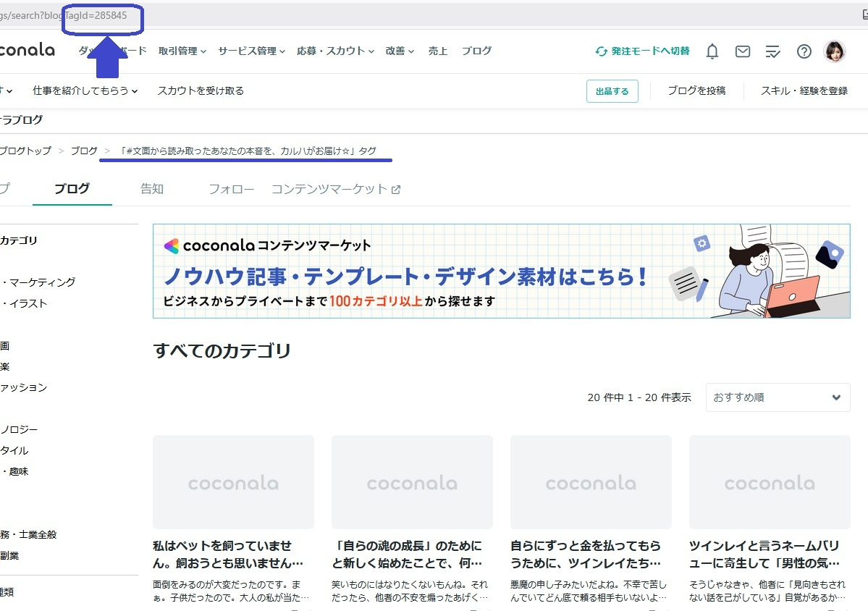Go to ブログ breadcrumb link
The width and height of the screenshot is (868, 611).
point(84,151)
